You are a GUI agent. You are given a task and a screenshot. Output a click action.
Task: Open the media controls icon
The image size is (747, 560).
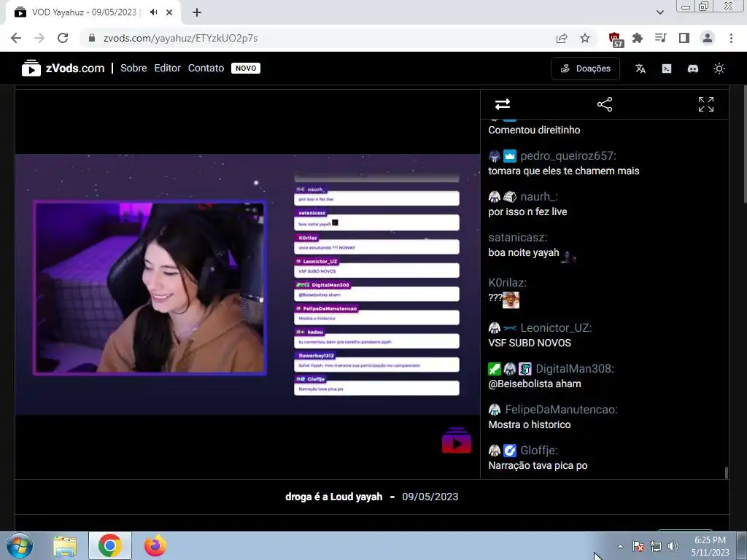(660, 38)
